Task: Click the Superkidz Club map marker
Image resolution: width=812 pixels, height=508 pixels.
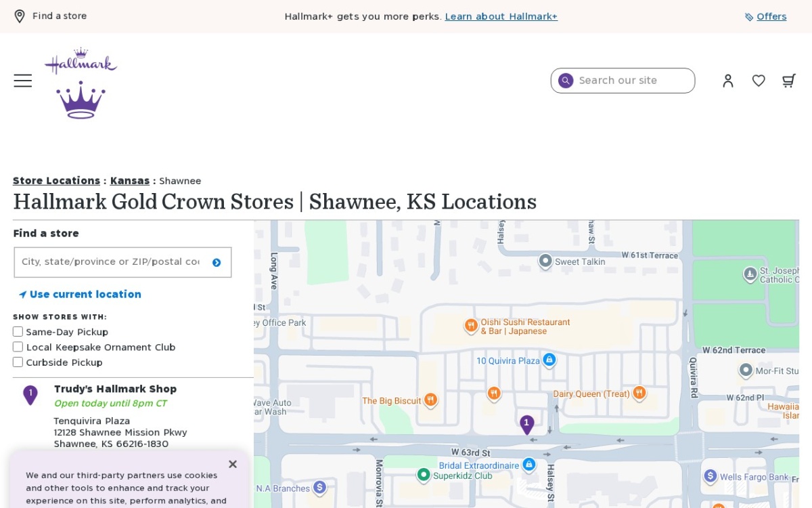Action: point(424,475)
